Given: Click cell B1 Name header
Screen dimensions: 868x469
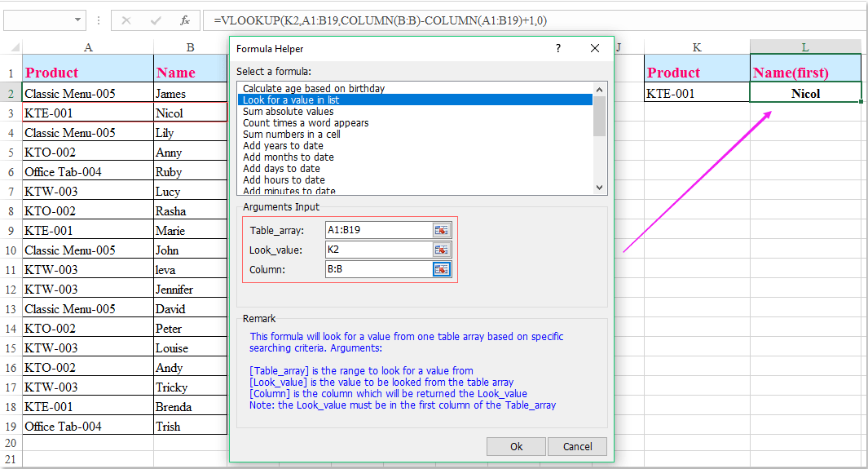Looking at the screenshot, I should [190, 69].
